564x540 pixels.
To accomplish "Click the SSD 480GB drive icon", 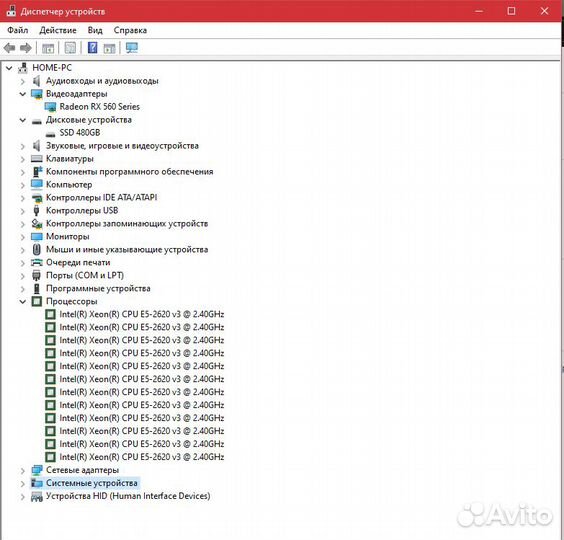I will tap(51, 133).
